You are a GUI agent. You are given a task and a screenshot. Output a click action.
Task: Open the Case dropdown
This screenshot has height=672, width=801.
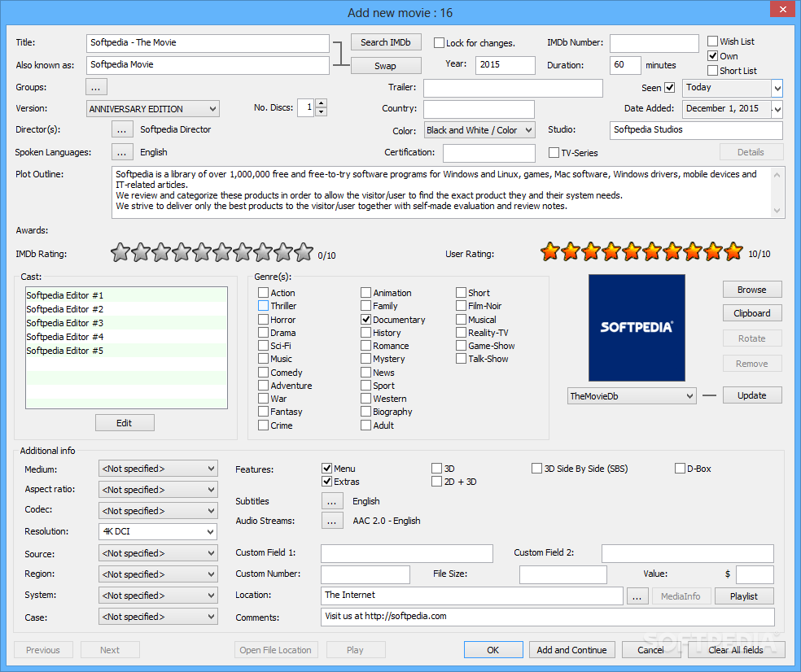pyautogui.click(x=158, y=617)
